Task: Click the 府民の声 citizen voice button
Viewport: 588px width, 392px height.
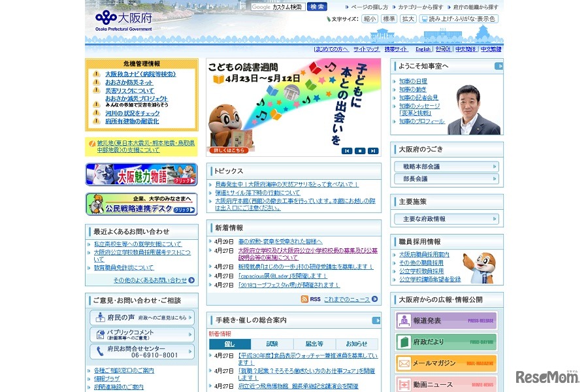Action: [x=142, y=318]
